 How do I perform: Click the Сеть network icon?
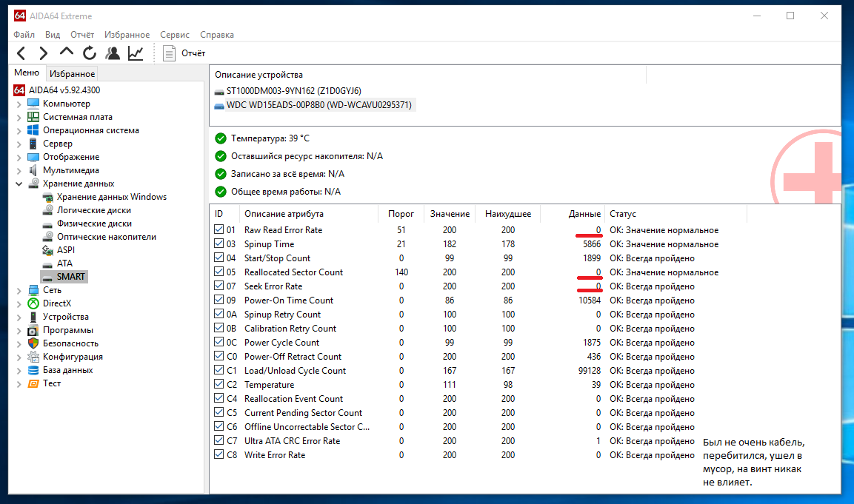pyautogui.click(x=33, y=290)
